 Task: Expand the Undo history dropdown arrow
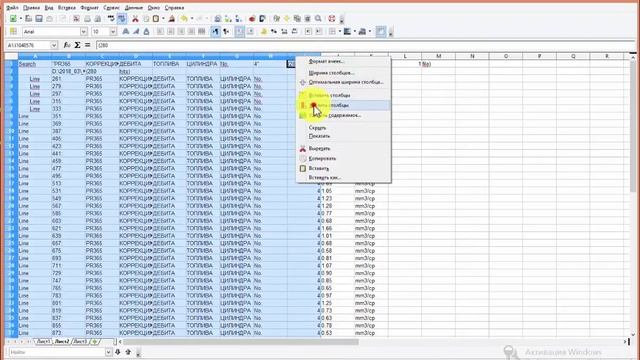(191, 19)
